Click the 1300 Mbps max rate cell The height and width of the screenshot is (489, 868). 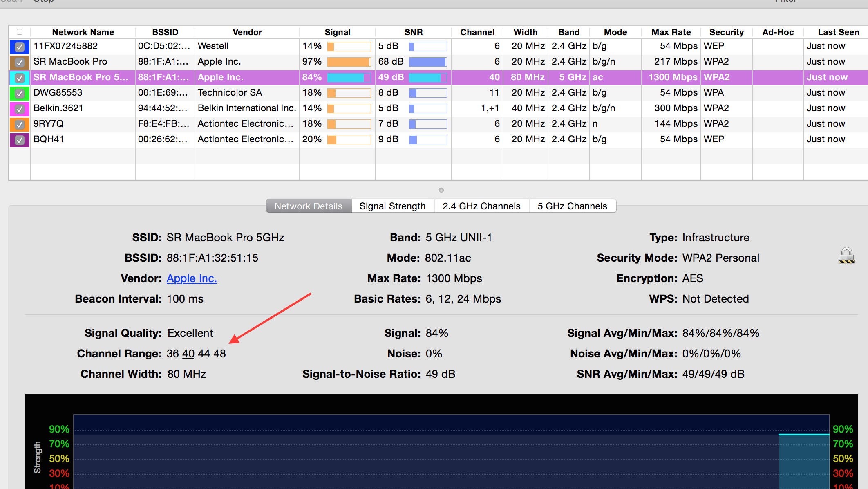point(673,77)
